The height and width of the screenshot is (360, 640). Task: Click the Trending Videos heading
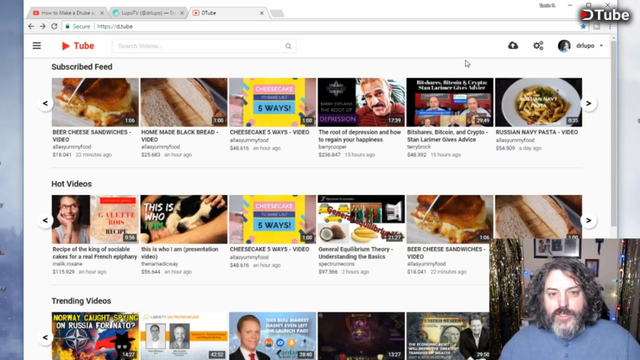(81, 301)
